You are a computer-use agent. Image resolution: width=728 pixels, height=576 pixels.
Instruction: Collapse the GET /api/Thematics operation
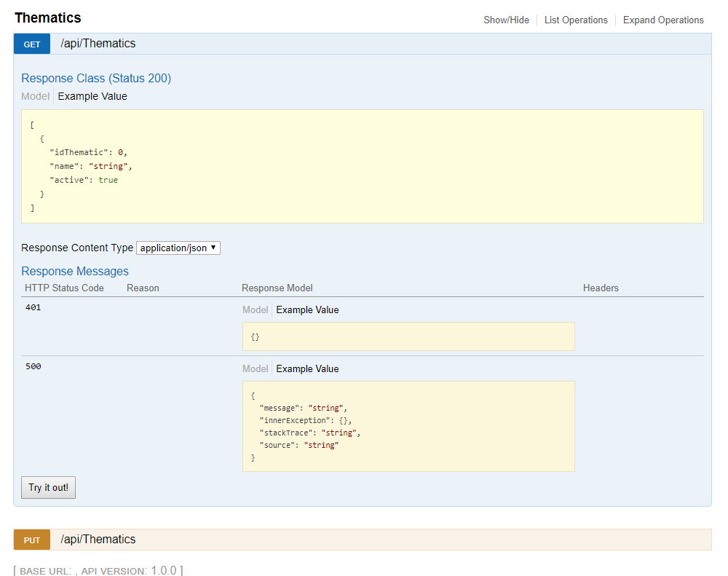tap(98, 44)
